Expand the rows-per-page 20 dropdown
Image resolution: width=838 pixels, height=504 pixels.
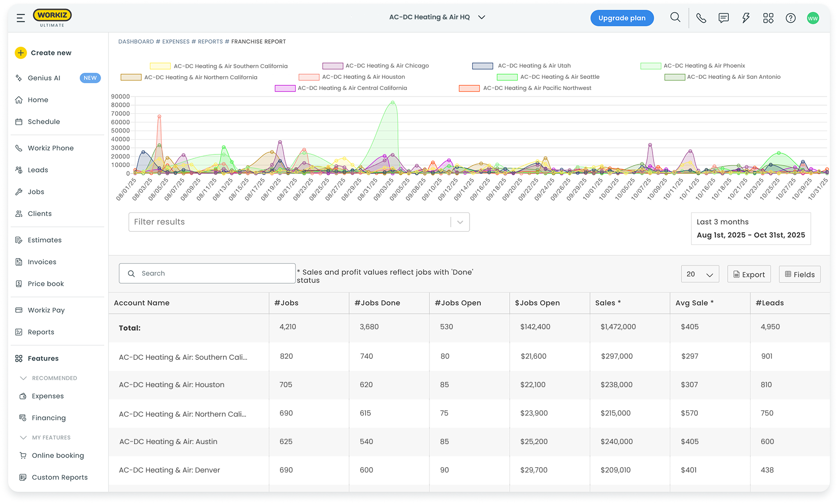click(700, 274)
